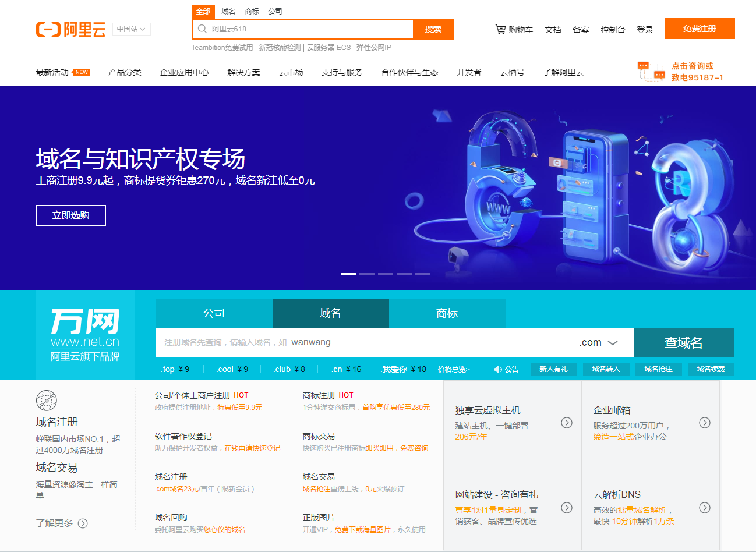Click arrow icon for 网站建设
This screenshot has width=756, height=556.
coord(567,508)
